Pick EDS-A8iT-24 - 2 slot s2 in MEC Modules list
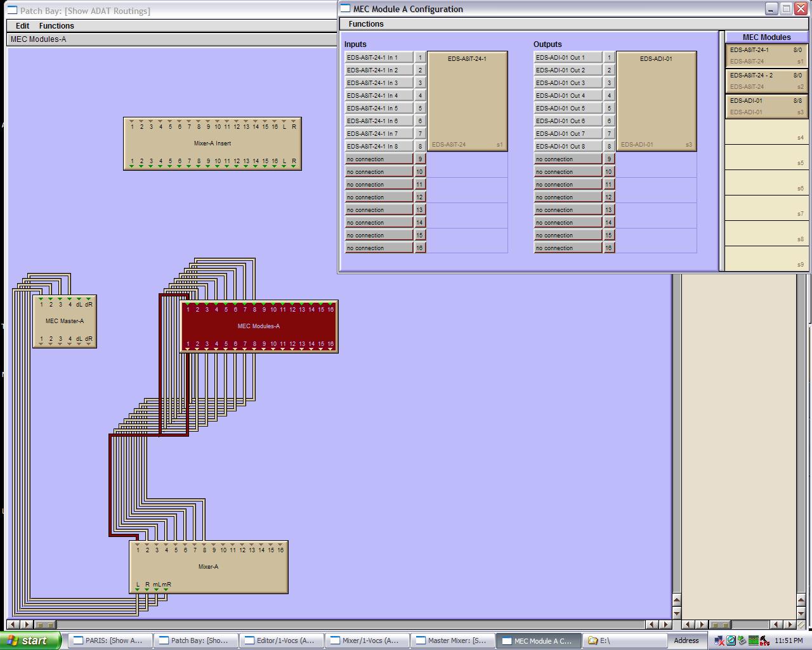This screenshot has width=812, height=650. [x=766, y=81]
